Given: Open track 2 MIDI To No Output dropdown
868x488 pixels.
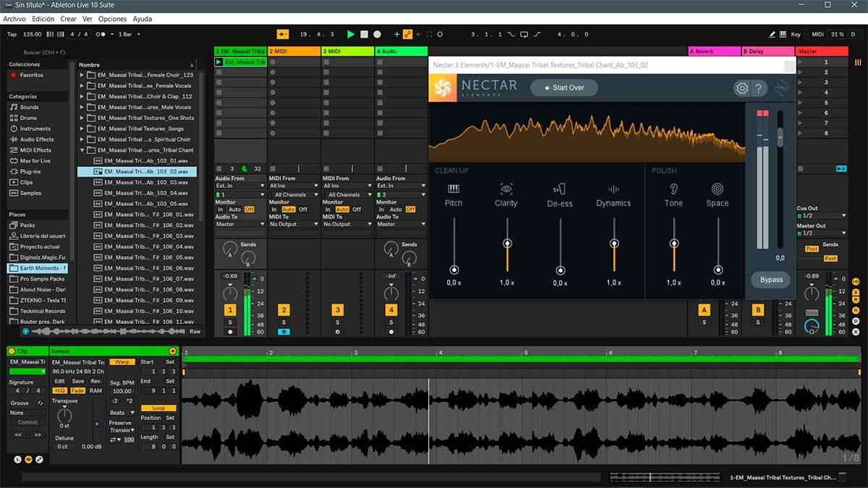Looking at the screenshot, I should 294,224.
